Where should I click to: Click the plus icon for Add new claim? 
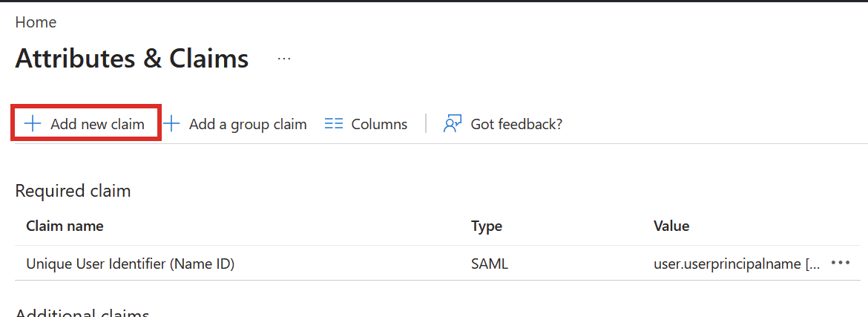[33, 124]
